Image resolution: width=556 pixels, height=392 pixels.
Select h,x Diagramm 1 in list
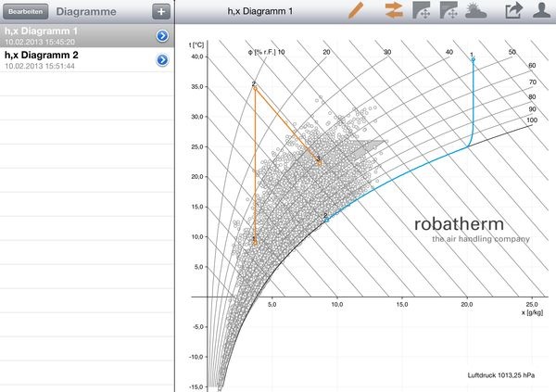74,35
